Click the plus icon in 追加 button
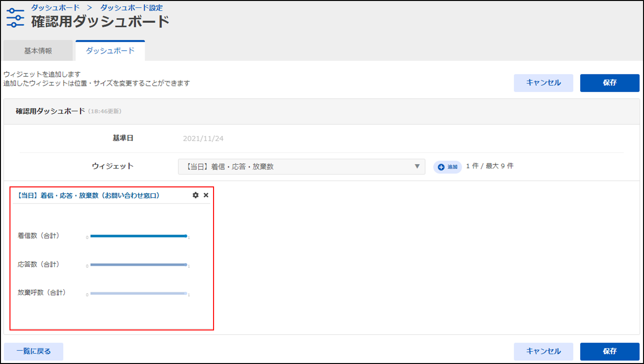 pos(441,167)
